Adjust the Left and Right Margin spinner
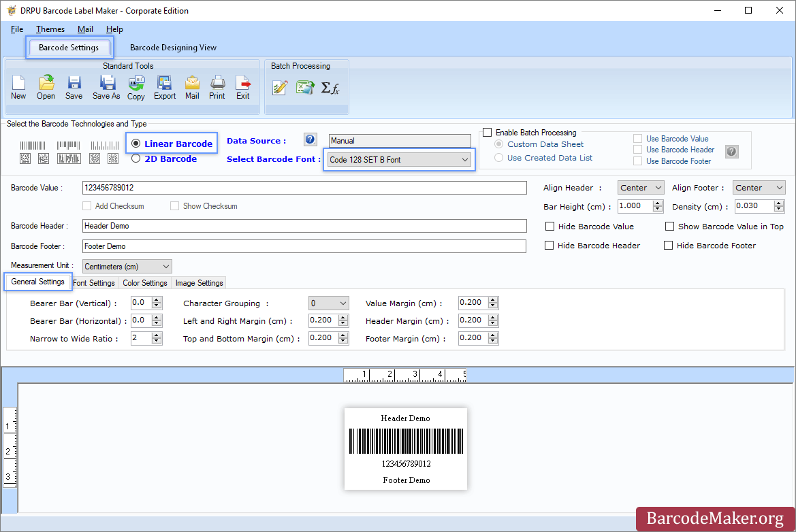The height and width of the screenshot is (532, 796). click(x=344, y=320)
